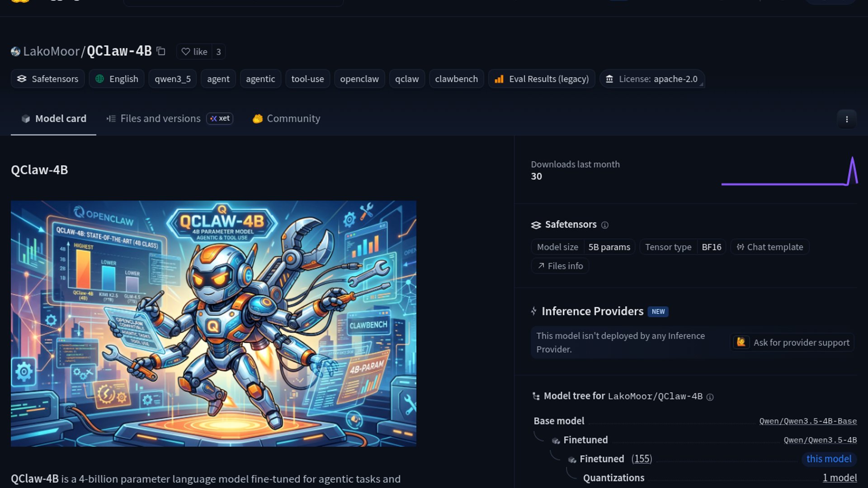
Task: Open the 1 model quantizations link
Action: tap(840, 478)
